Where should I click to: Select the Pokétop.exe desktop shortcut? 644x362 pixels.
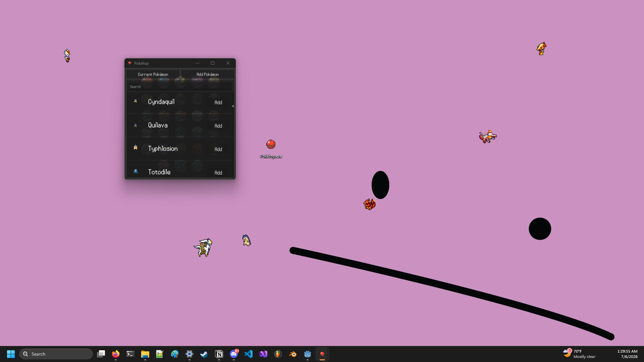tap(271, 149)
